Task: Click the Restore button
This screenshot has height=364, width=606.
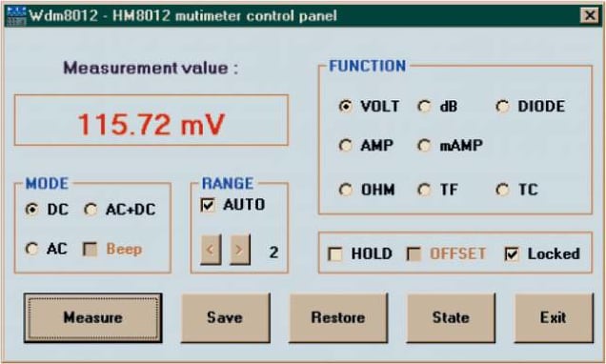Action: pos(338,317)
